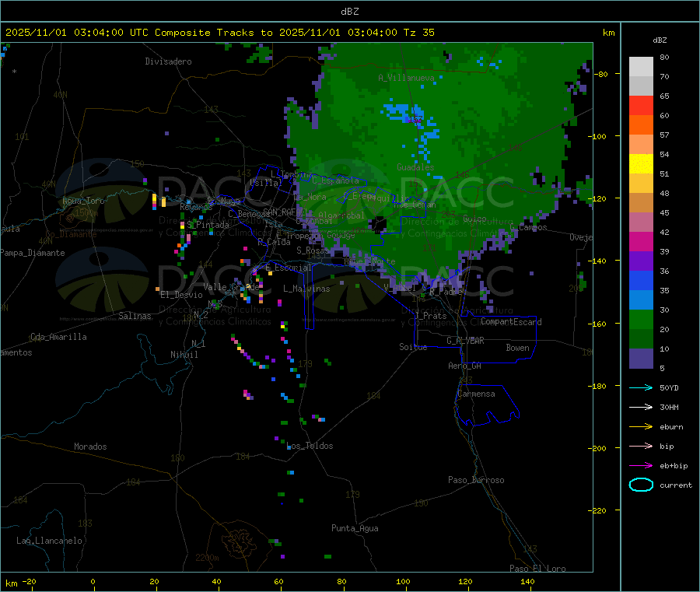This screenshot has height=592, width=700.
Task: Click the 36-39 dBZ violet color swatch
Action: [641, 261]
